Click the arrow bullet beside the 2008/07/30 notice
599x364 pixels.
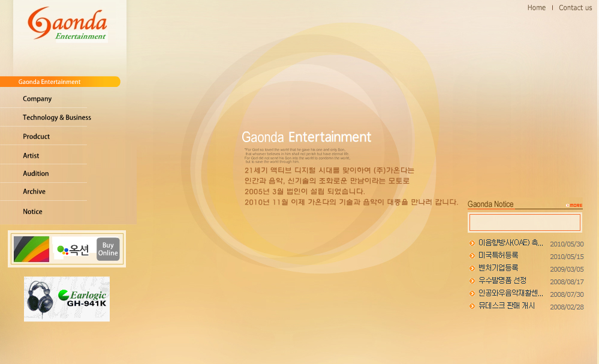click(x=472, y=293)
